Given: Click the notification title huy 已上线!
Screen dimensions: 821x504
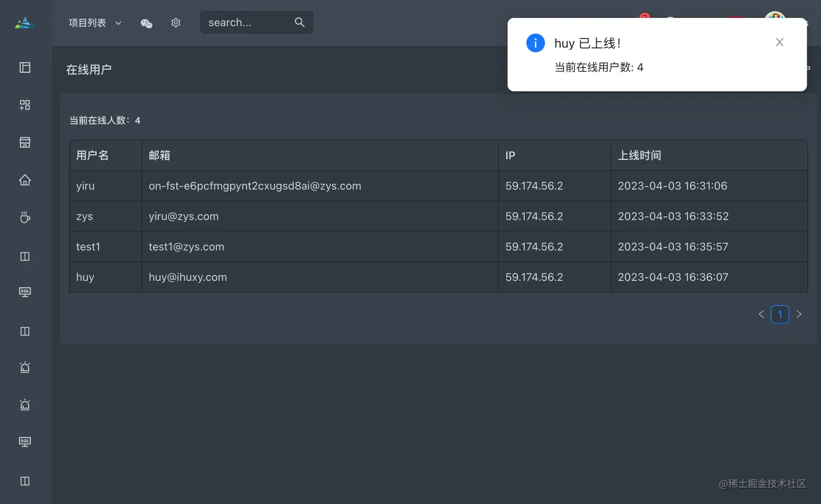Looking at the screenshot, I should point(588,43).
